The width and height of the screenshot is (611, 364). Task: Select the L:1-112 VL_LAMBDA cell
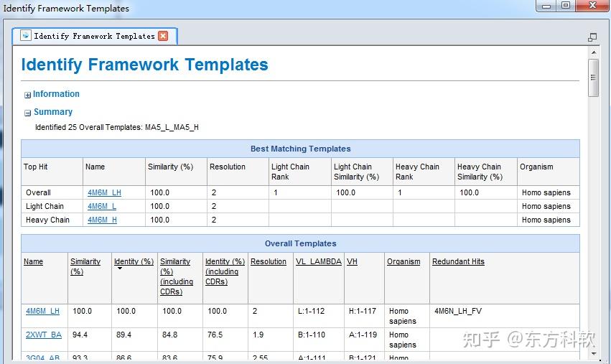pos(311,311)
